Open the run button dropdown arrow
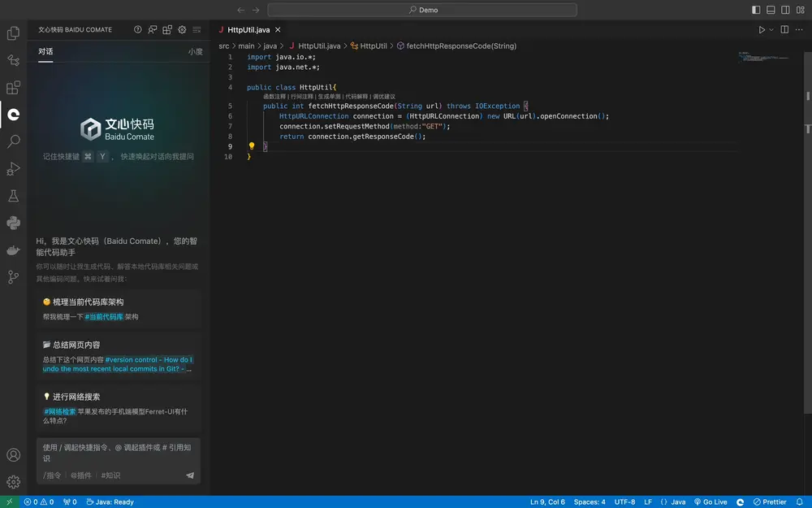 (x=771, y=30)
